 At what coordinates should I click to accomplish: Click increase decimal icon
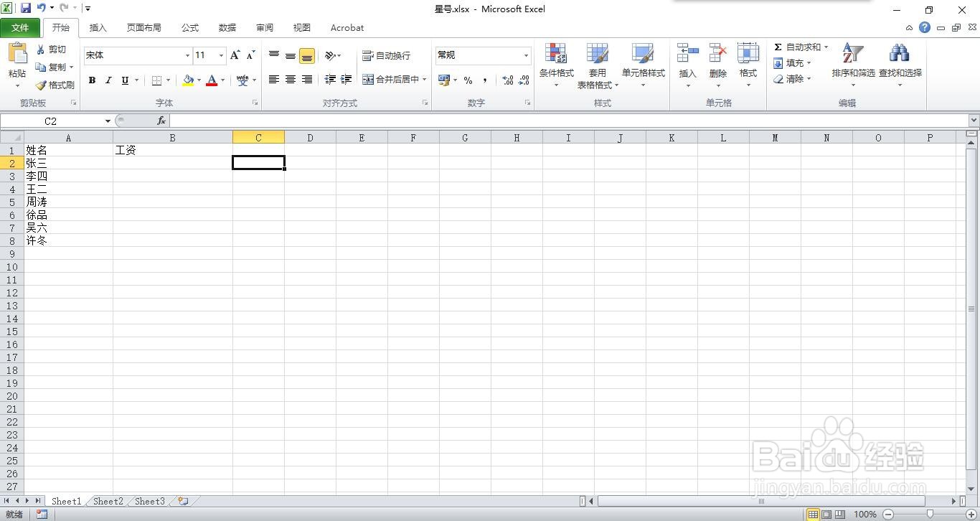(x=508, y=80)
